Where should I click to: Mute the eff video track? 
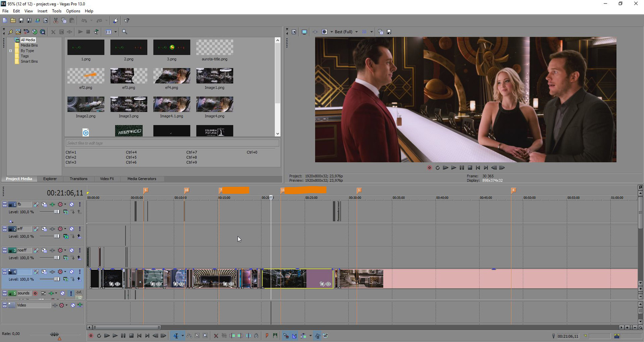click(72, 229)
